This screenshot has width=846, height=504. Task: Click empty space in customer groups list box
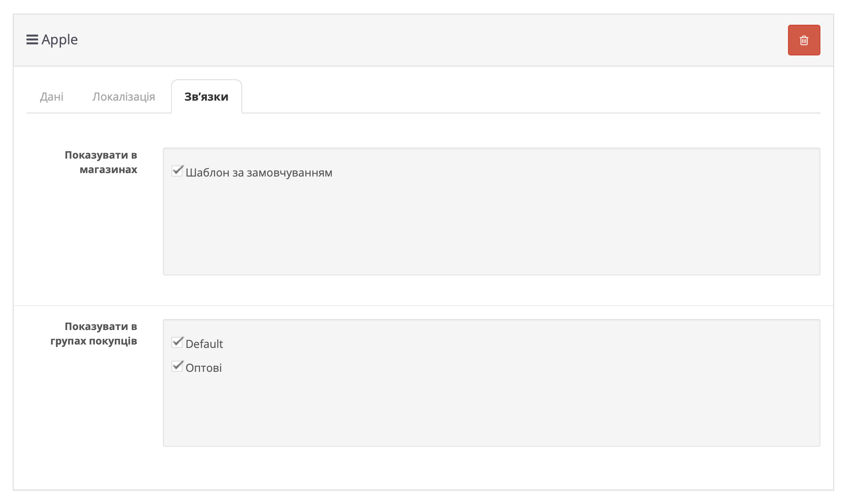pos(490,409)
